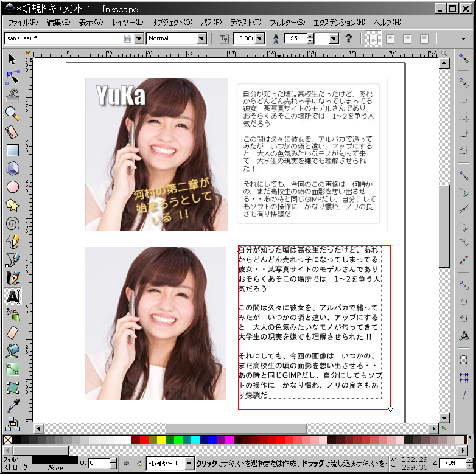
Task: Click the line spacing icon
Action: click(x=276, y=38)
